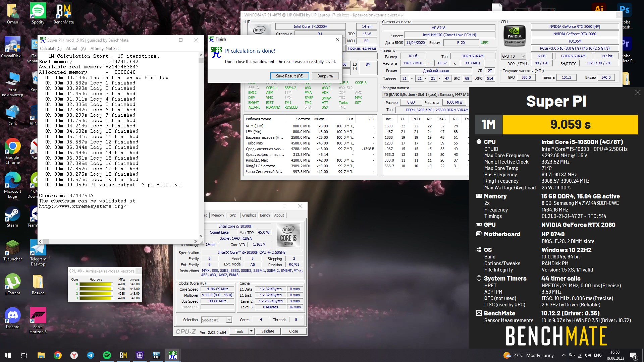The height and width of the screenshot is (362, 644).
Task: Open This PC (Этот компьютер) icon
Action: tap(13, 84)
